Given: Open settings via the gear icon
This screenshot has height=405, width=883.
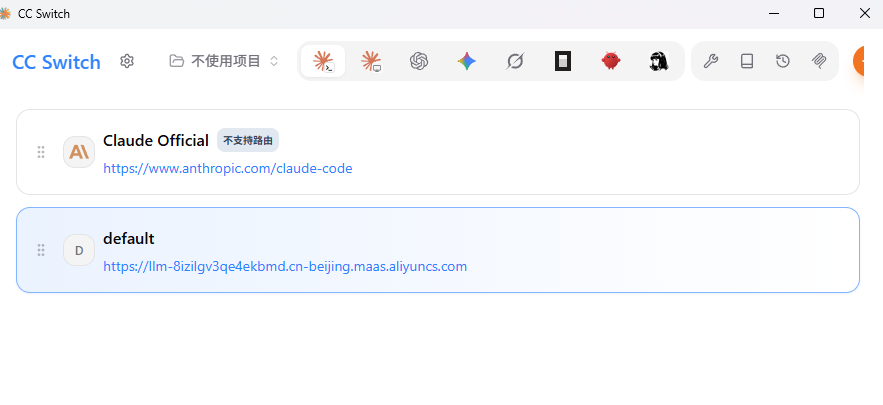Looking at the screenshot, I should (x=127, y=61).
